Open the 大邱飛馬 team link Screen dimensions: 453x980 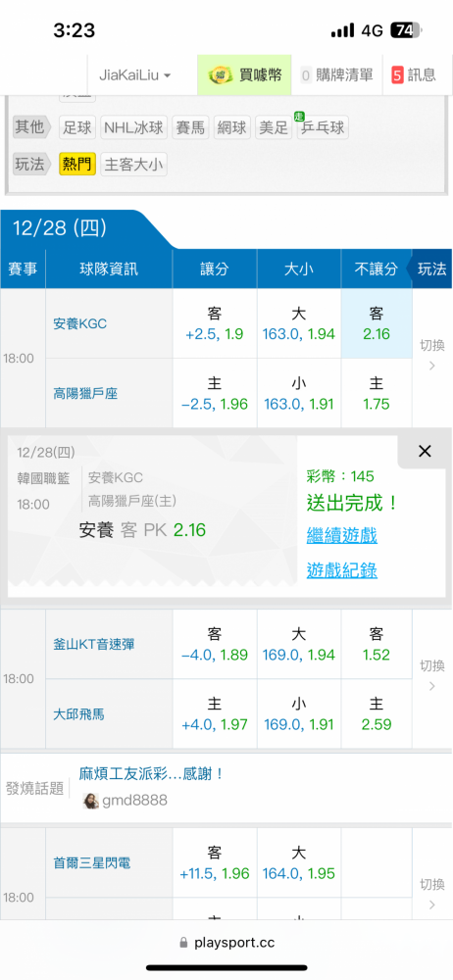coord(78,714)
